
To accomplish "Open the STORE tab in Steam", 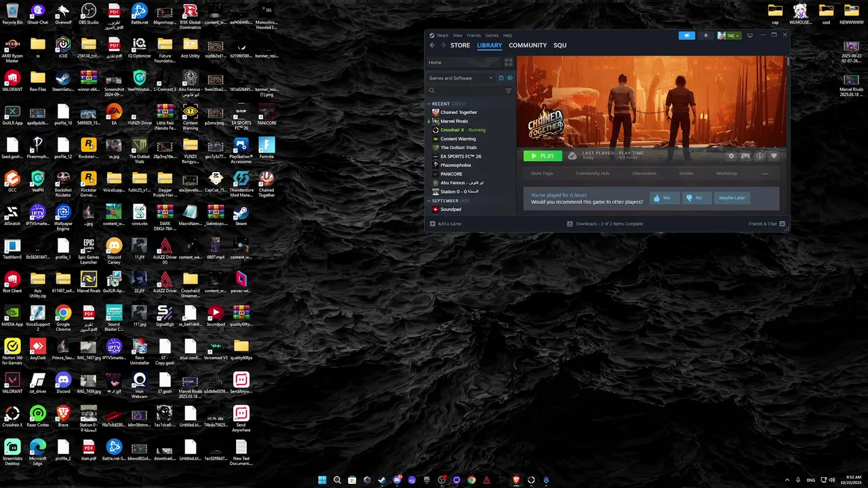I will coord(460,45).
